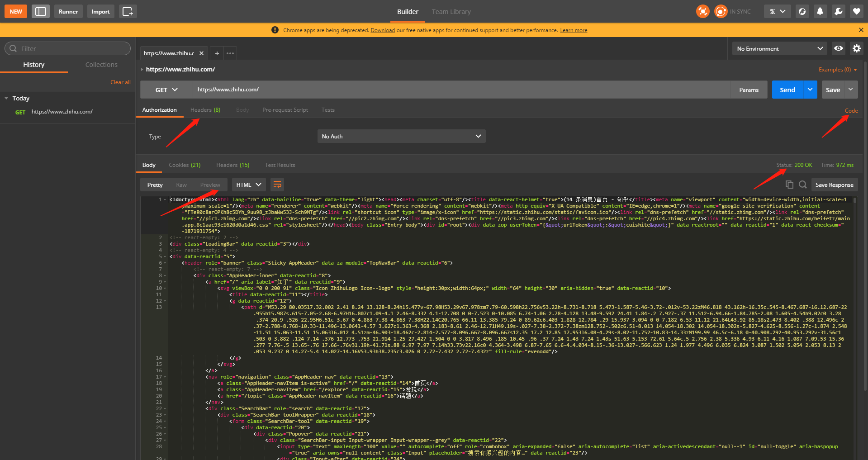Image resolution: width=868 pixels, height=460 pixels.
Task: Follow the Download native apps link
Action: coord(383,30)
